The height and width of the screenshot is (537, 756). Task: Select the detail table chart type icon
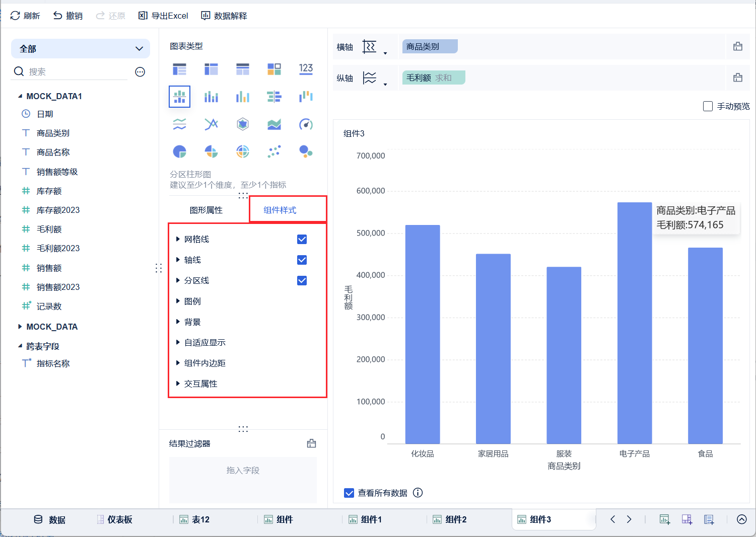pyautogui.click(x=243, y=69)
